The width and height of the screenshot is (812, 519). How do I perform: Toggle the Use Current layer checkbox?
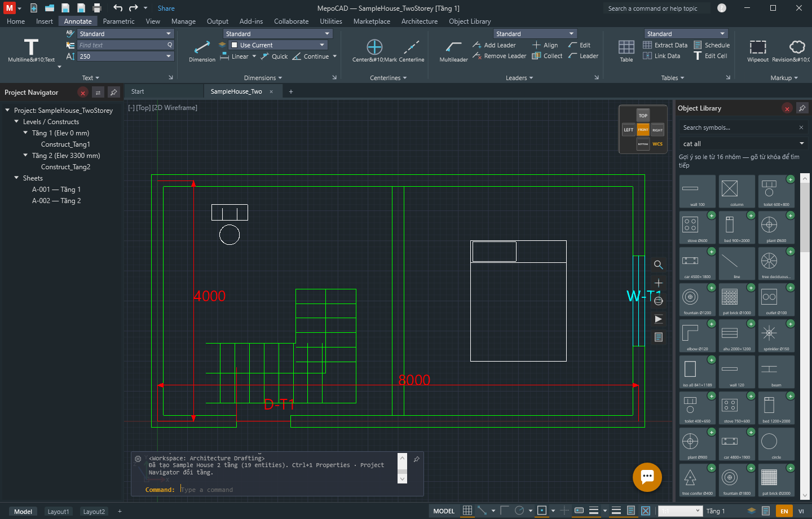coord(234,45)
